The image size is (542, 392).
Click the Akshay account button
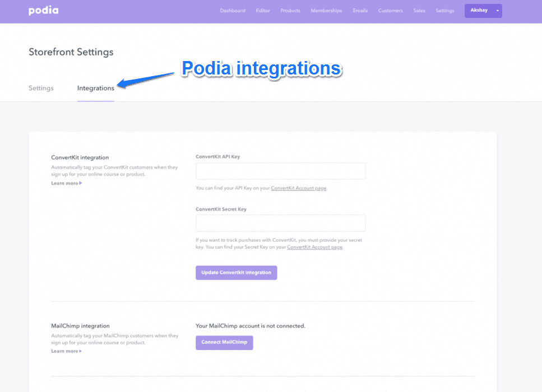(x=479, y=11)
